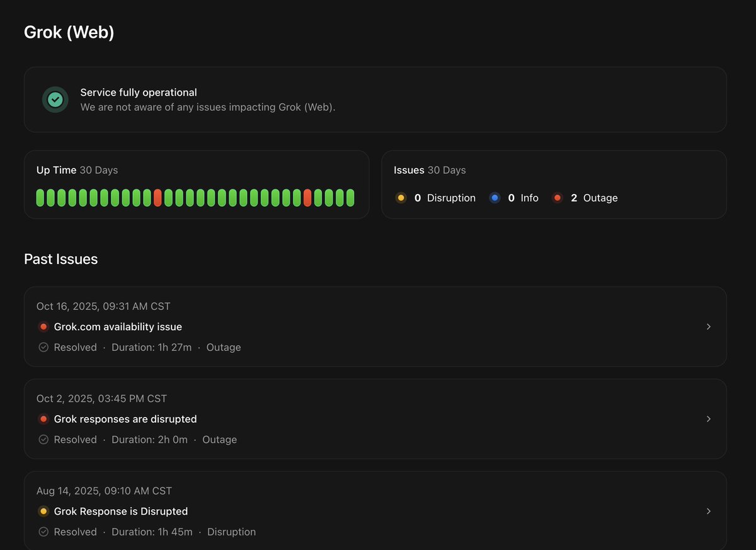Open the Grok Response is Disrupted entry

[375, 511]
